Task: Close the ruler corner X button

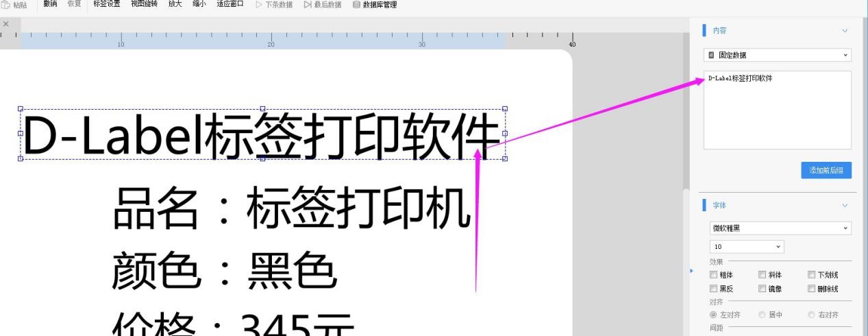Action: click(x=6, y=24)
